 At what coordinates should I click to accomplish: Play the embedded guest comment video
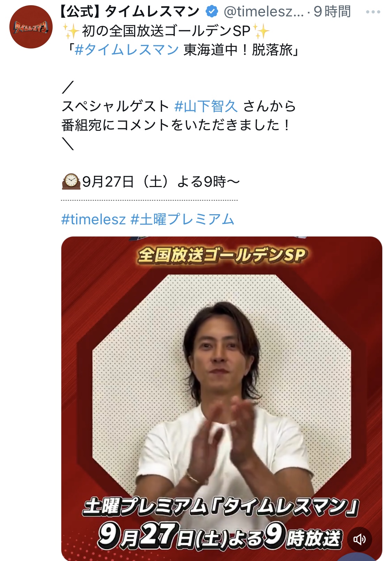coord(222,398)
